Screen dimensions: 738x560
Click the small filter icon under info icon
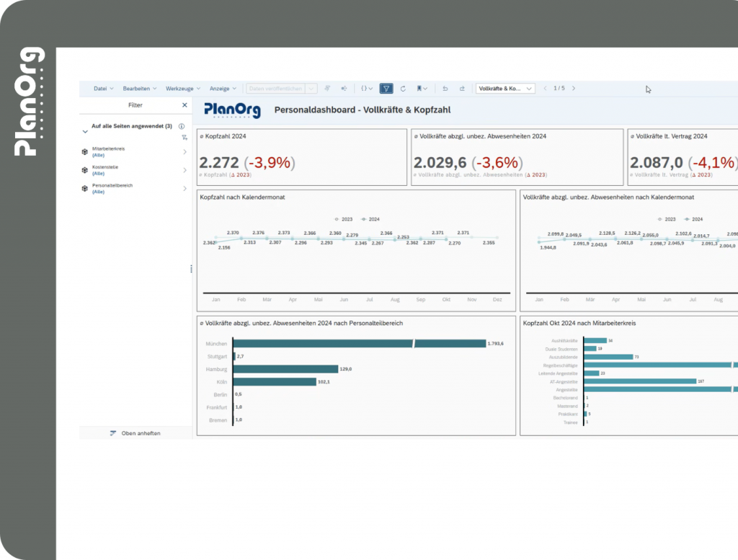coord(184,137)
